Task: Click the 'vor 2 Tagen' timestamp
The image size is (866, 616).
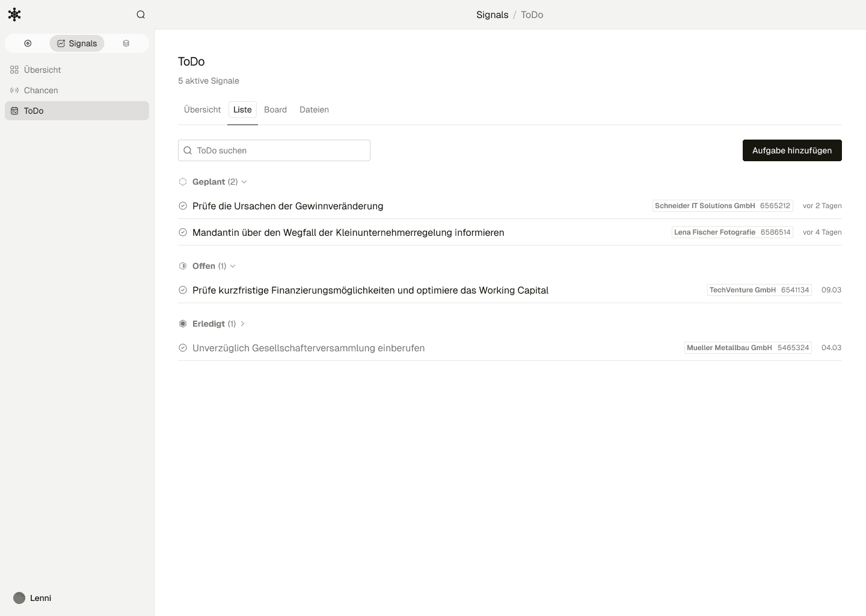Action: [x=822, y=206]
